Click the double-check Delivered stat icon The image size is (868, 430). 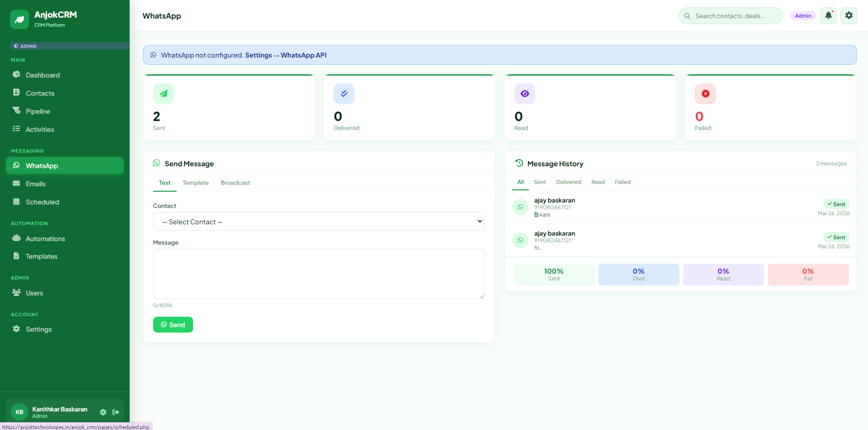[344, 94]
